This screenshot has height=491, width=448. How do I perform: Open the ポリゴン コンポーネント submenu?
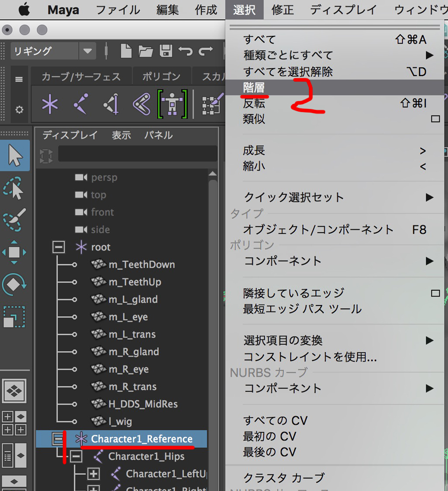335,261
